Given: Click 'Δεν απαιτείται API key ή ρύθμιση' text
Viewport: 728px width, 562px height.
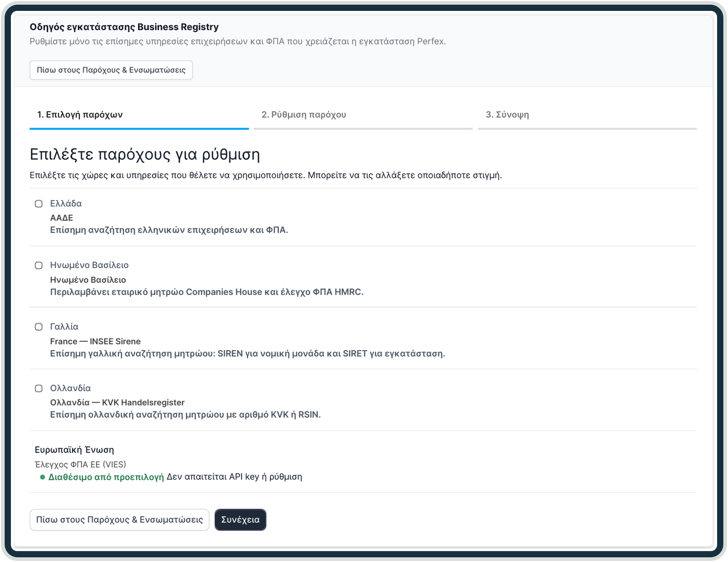Looking at the screenshot, I should (x=234, y=477).
